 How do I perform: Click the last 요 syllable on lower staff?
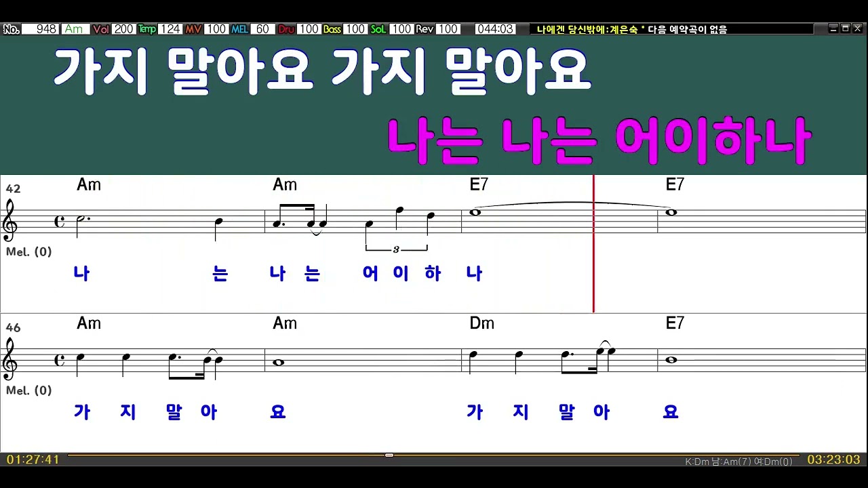point(671,412)
